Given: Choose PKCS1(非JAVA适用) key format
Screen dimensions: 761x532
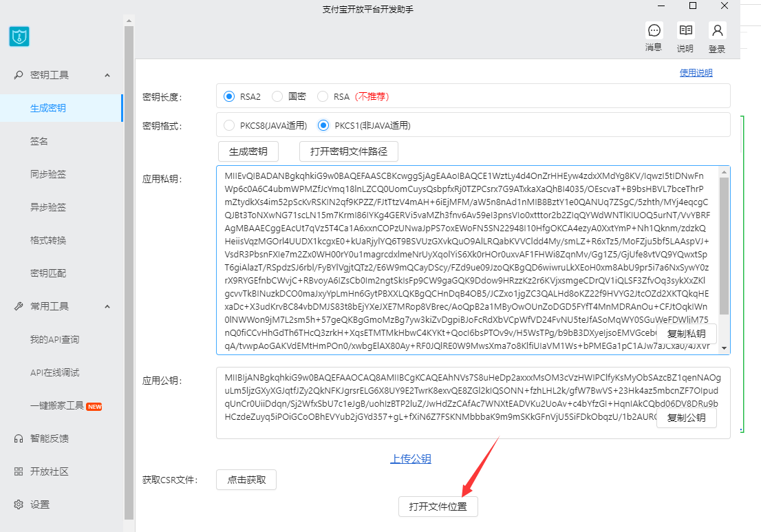Looking at the screenshot, I should coord(323,125).
